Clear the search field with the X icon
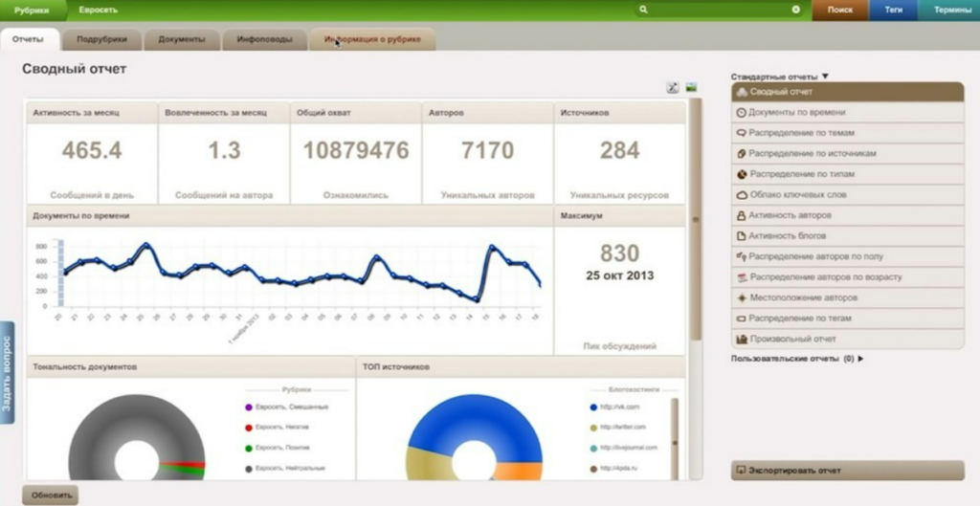 [795, 10]
